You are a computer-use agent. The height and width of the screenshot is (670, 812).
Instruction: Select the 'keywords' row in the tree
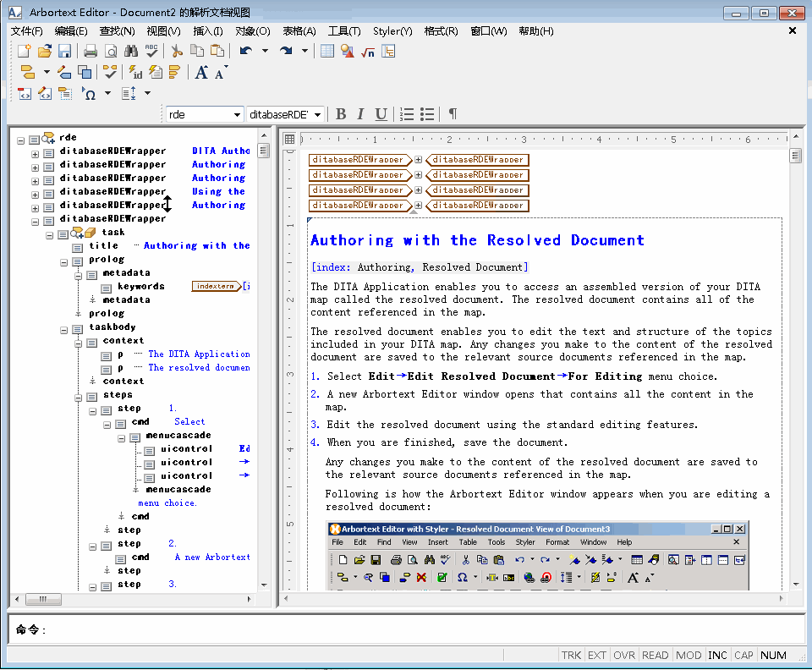coord(141,286)
